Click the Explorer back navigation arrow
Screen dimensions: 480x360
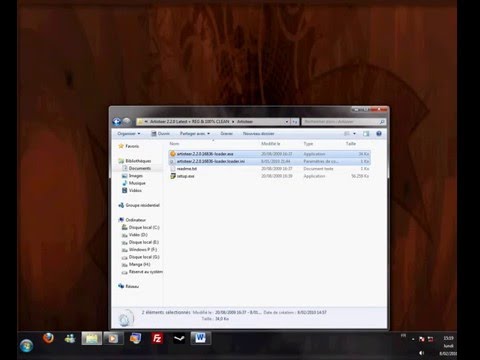click(x=117, y=122)
